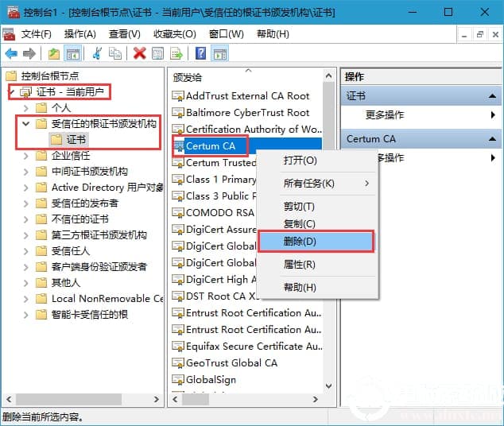Click the GlobalSign certificate icon
Viewport: 504px width, 426px height.
tap(178, 380)
